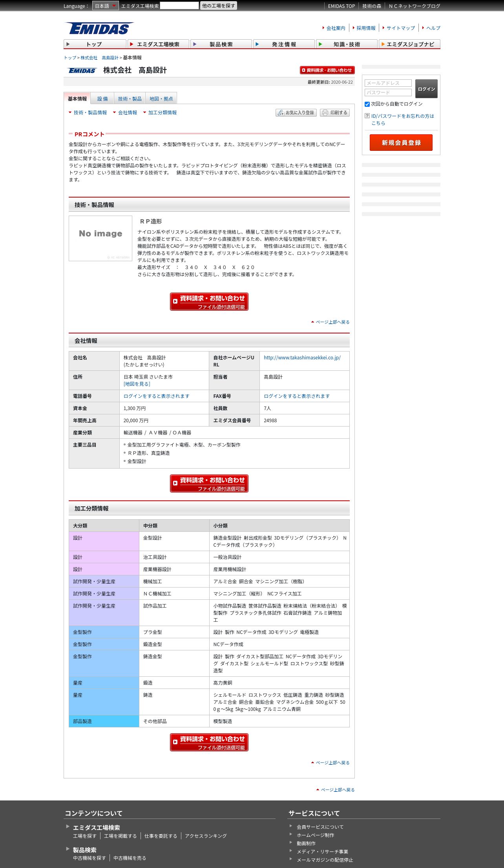
Task: Open EMIDAS TOP link in top bar
Action: [341, 6]
